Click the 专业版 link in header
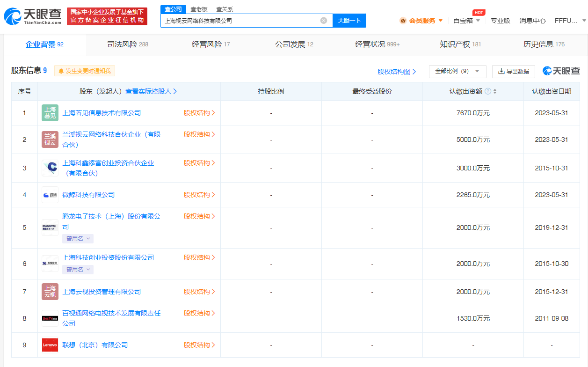The width and height of the screenshot is (588, 367). pos(500,21)
